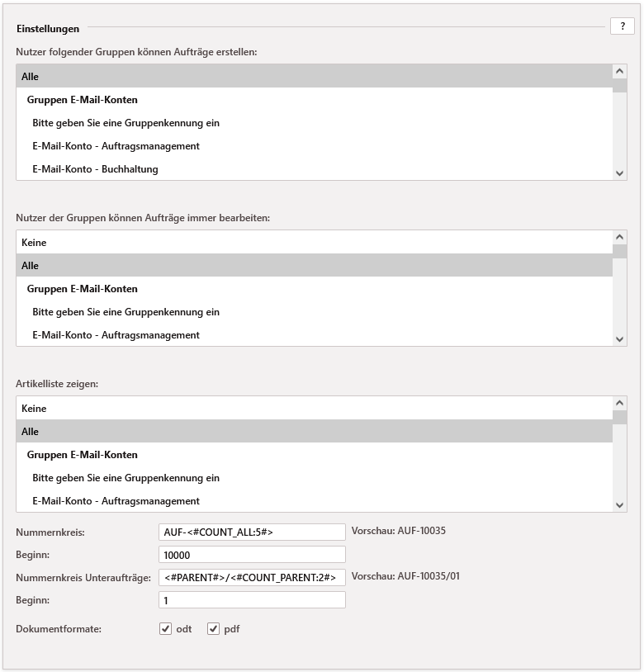Click scroll-up arrow in Aufträge erstellen list
Screen dimensions: 644x672
pos(620,72)
